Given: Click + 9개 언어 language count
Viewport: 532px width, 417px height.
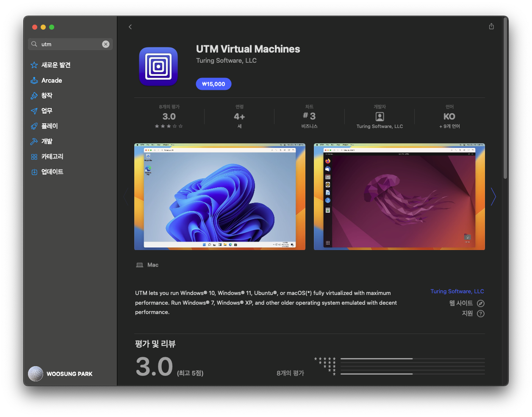Looking at the screenshot, I should coord(449,126).
